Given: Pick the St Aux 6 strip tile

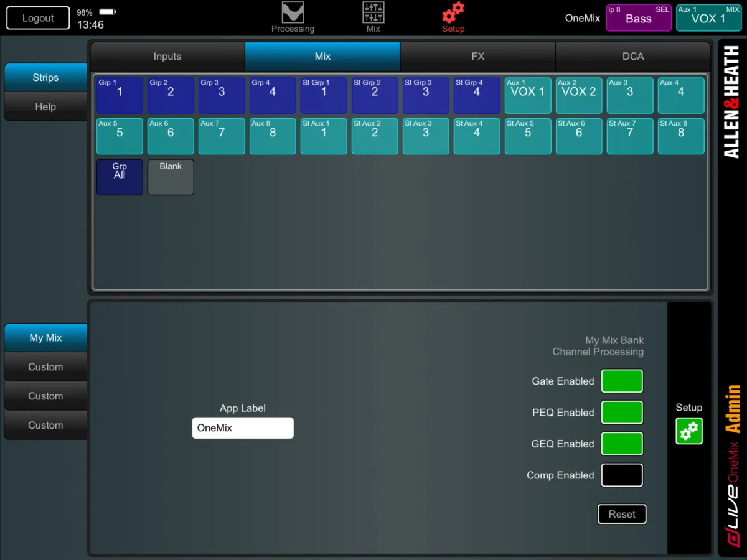Looking at the screenshot, I should [579, 136].
